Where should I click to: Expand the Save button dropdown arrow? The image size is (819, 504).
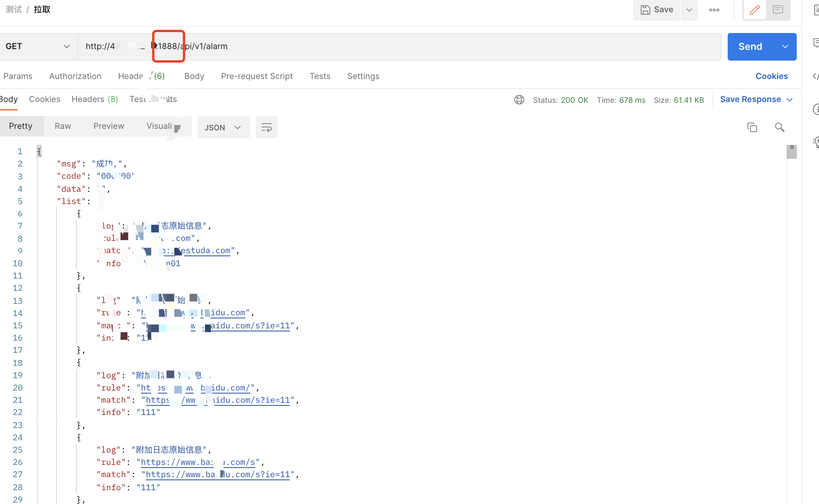[689, 10]
